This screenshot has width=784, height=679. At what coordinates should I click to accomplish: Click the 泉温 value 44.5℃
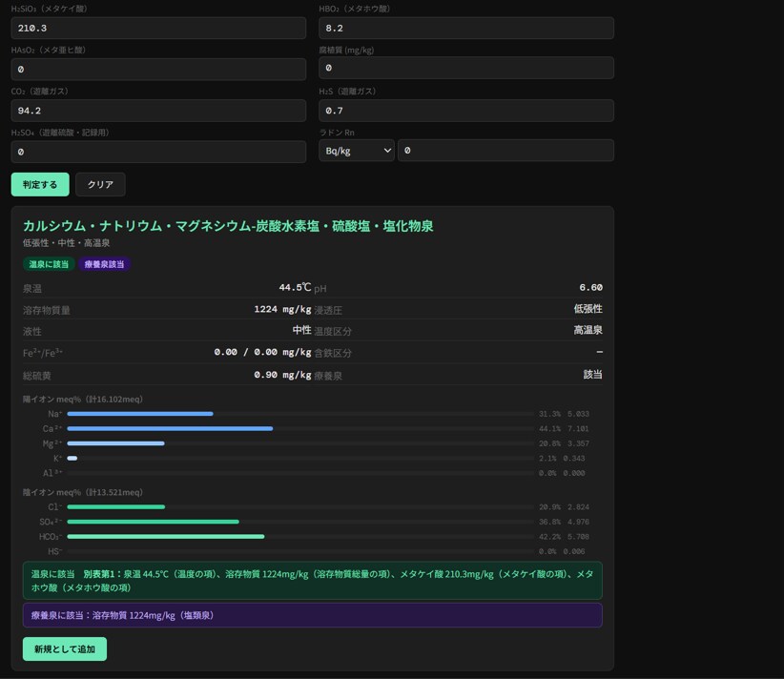coord(295,287)
